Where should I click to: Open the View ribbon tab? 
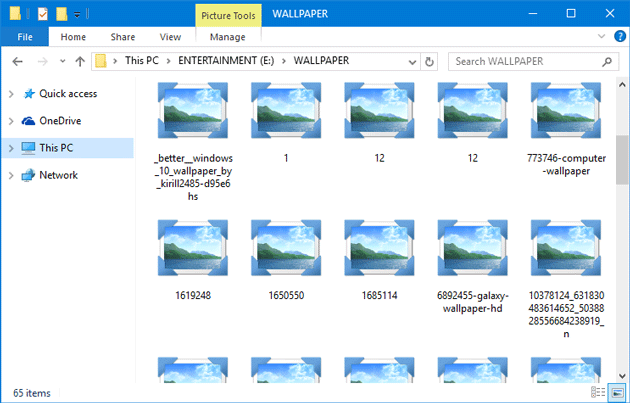click(x=170, y=37)
